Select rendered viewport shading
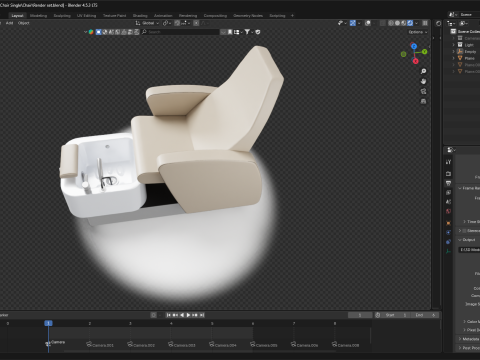 410,23
